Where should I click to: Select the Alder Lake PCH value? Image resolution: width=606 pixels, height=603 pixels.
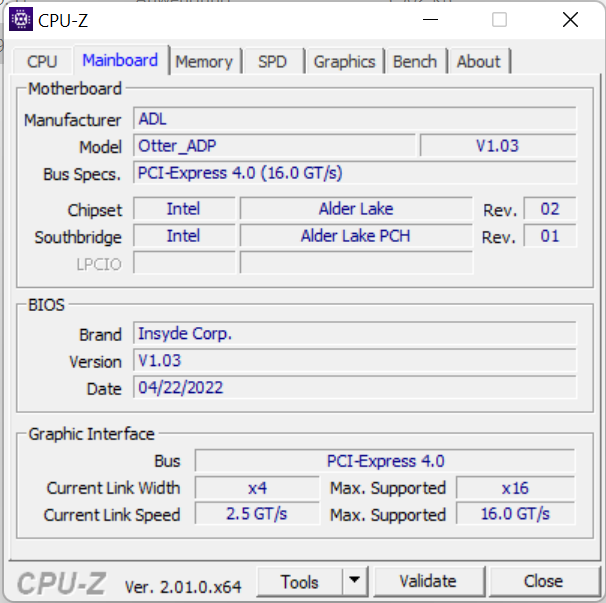point(356,236)
